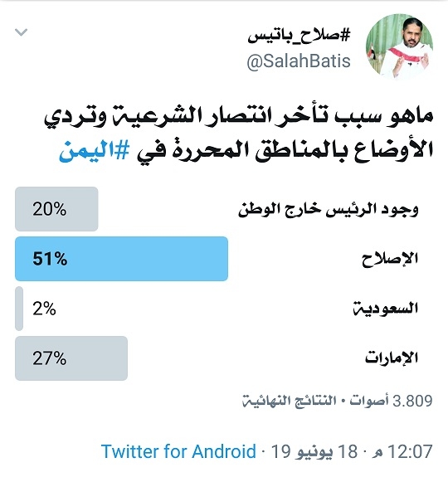Click the 2% poll result bar
This screenshot has width=448, height=477.
tap(19, 309)
